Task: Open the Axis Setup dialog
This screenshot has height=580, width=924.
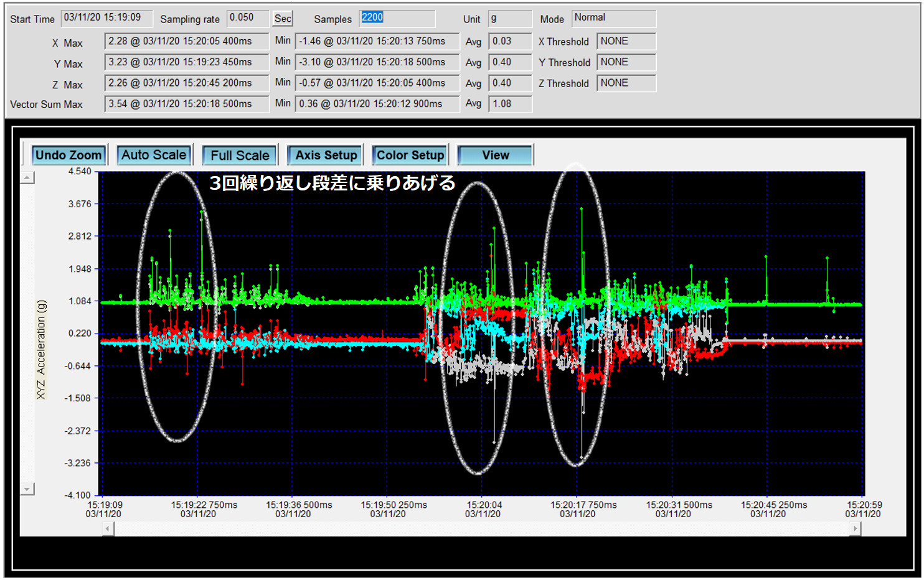Action: click(326, 155)
